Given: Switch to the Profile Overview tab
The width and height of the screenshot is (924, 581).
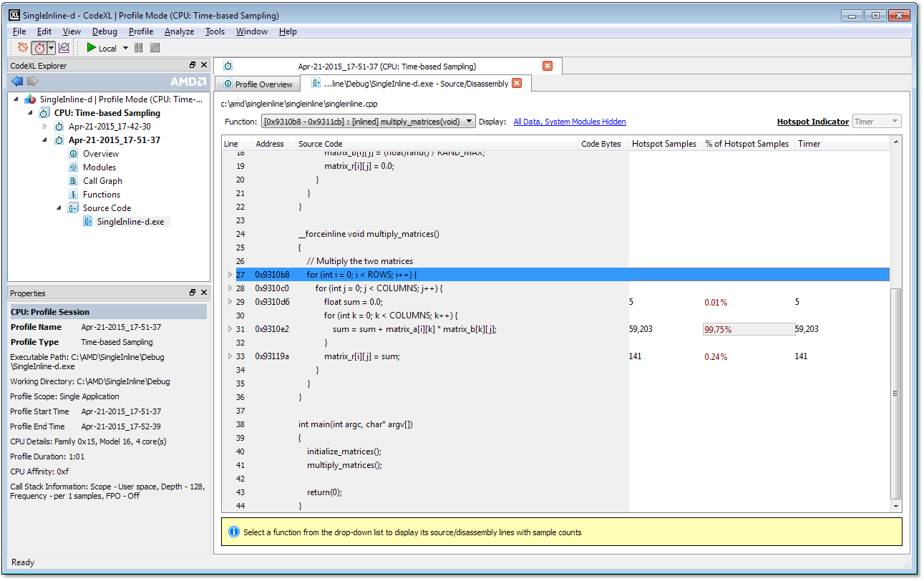Looking at the screenshot, I should pos(258,84).
